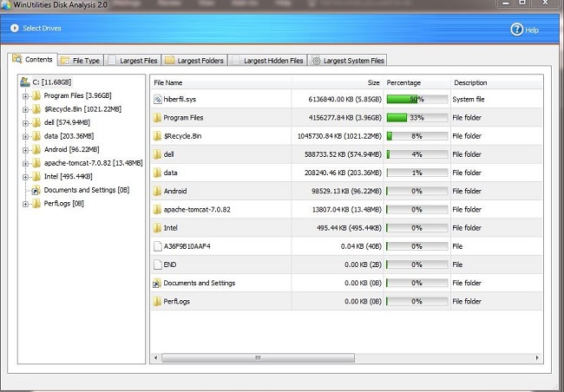
Task: Click the hiberfil.sys file name
Action: [180, 99]
